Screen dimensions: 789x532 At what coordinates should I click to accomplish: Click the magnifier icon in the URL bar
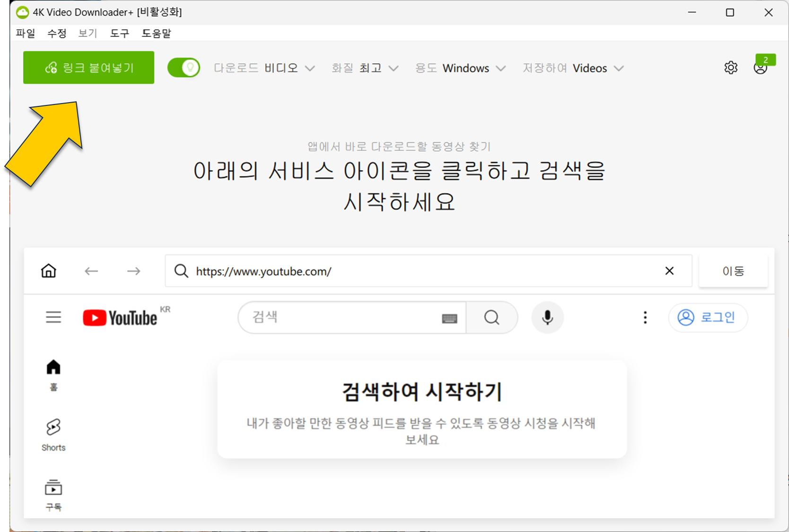[x=181, y=271]
